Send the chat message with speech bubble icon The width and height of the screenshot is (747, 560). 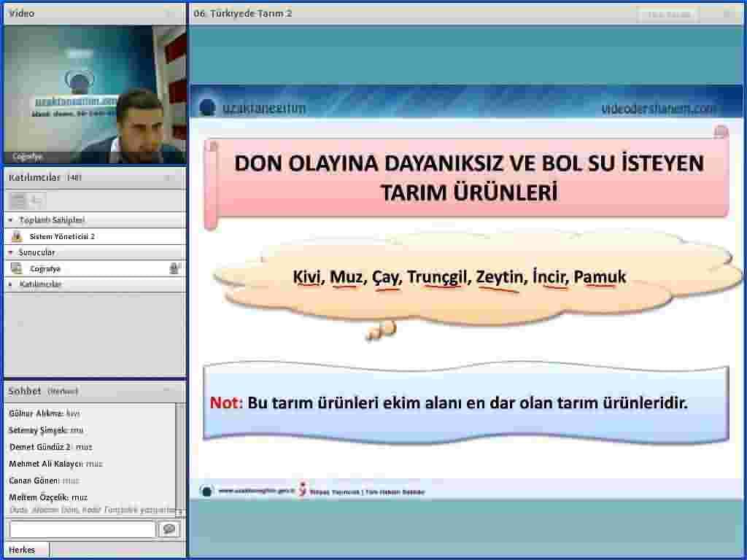point(169,529)
